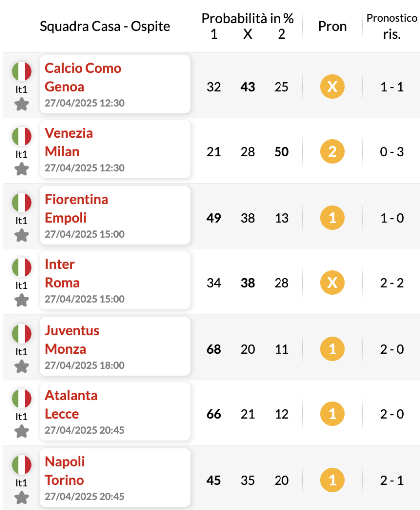This screenshot has width=420, height=510.
Task: Click the Pronostico ris. column header
Action: (392, 26)
